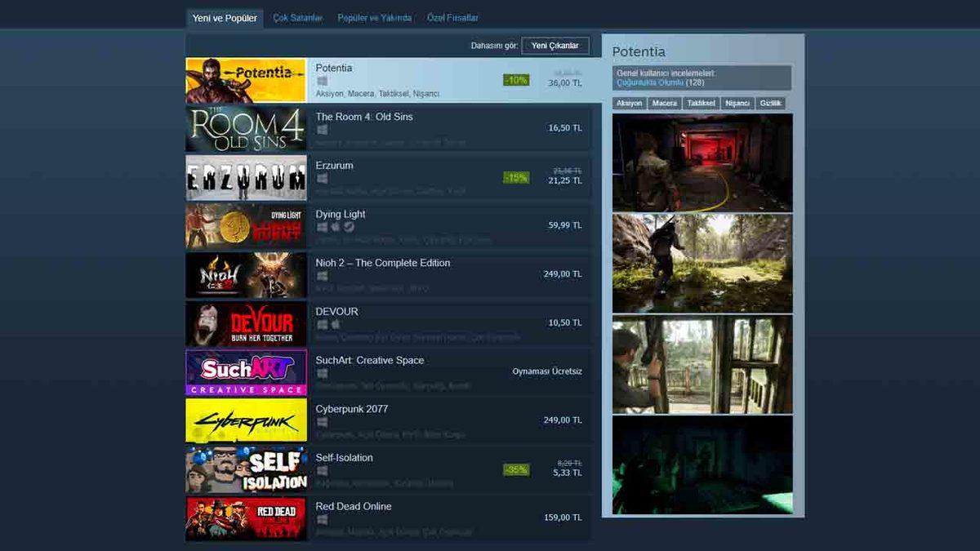This screenshot has height=551, width=980.
Task: Select the SteamOS icon under Dying Light
Action: click(348, 228)
